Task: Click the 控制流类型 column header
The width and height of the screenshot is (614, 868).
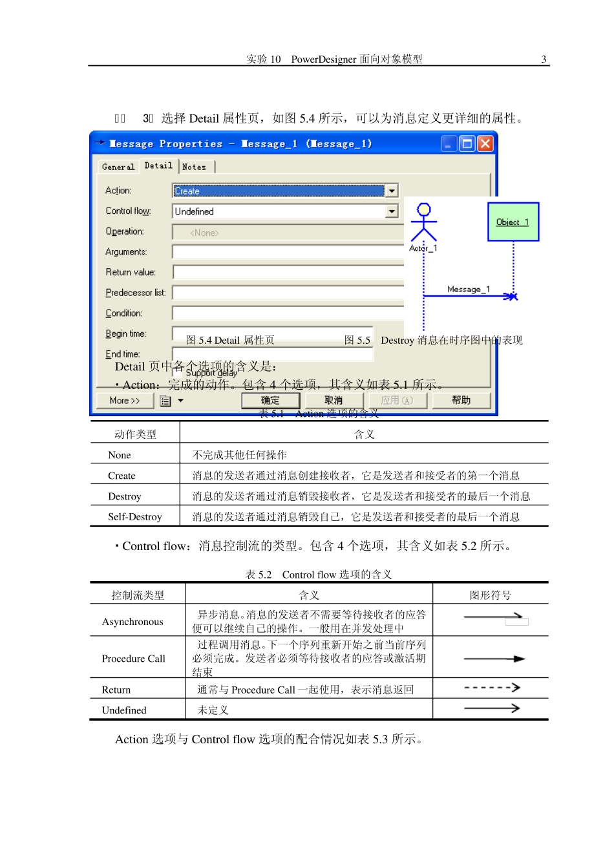Action: tap(138, 595)
